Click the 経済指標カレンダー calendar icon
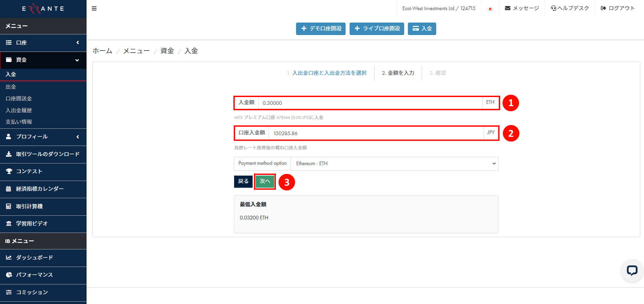644x304 pixels. [8, 189]
